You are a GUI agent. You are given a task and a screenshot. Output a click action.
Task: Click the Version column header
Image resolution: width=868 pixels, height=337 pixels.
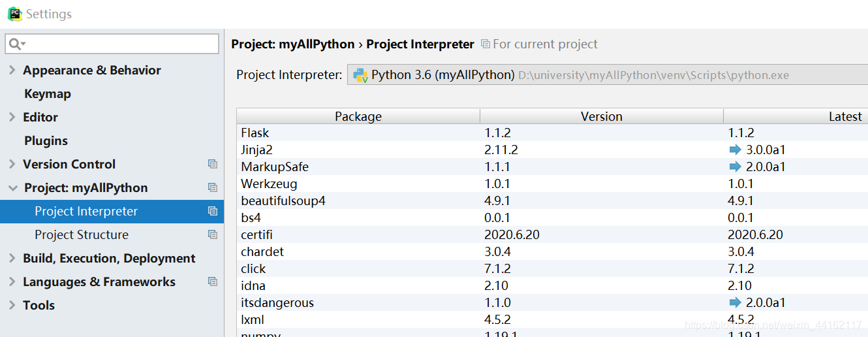pyautogui.click(x=601, y=116)
